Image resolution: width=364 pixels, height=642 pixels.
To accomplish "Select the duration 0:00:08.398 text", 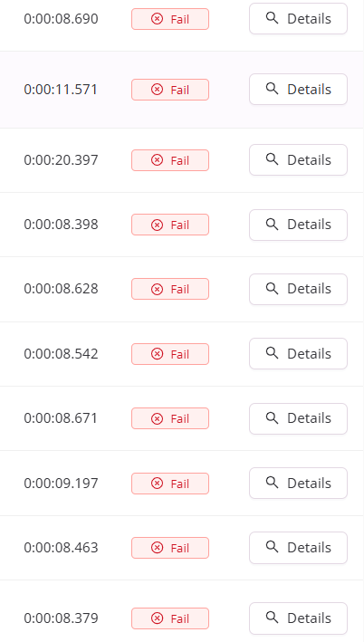I will pyautogui.click(x=61, y=225).
